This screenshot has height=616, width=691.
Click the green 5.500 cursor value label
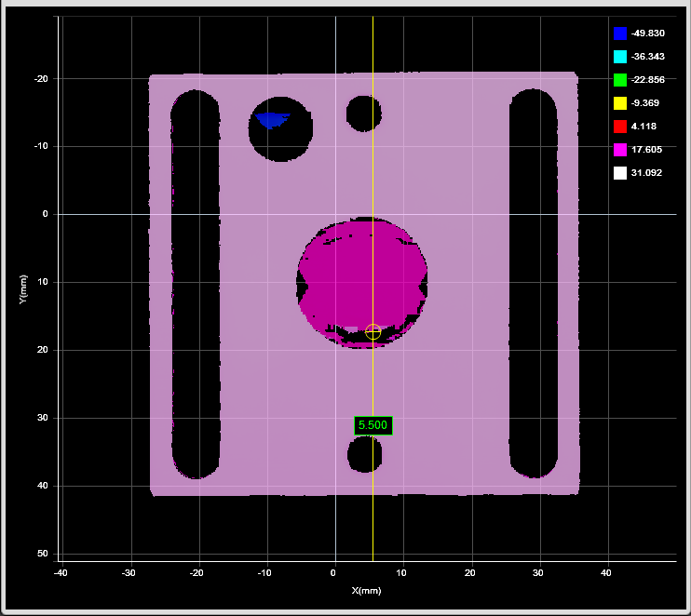[x=373, y=425]
